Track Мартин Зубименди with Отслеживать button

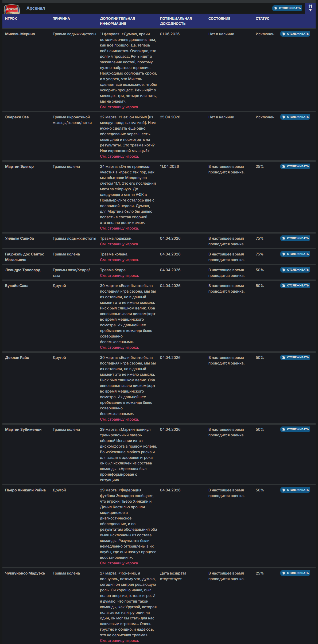coord(295,429)
